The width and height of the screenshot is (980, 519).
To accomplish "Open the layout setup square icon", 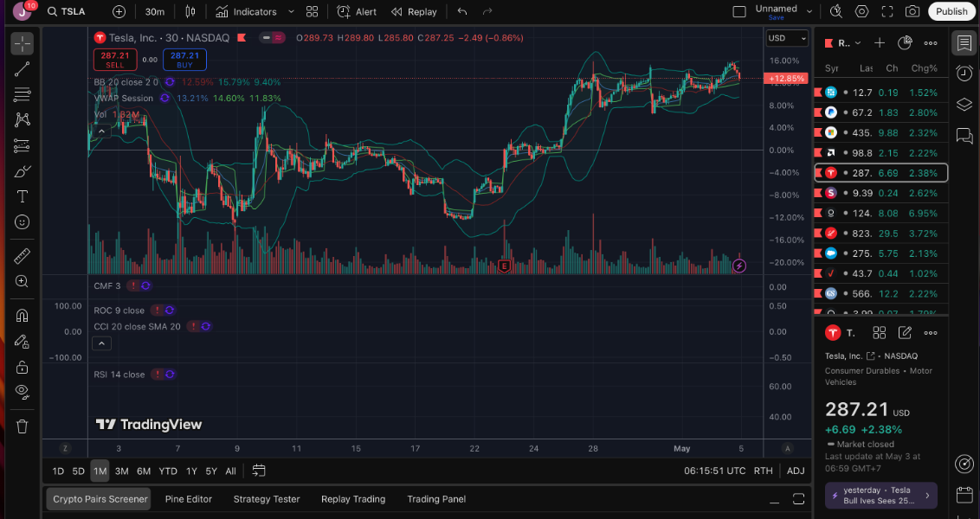I will tap(739, 11).
